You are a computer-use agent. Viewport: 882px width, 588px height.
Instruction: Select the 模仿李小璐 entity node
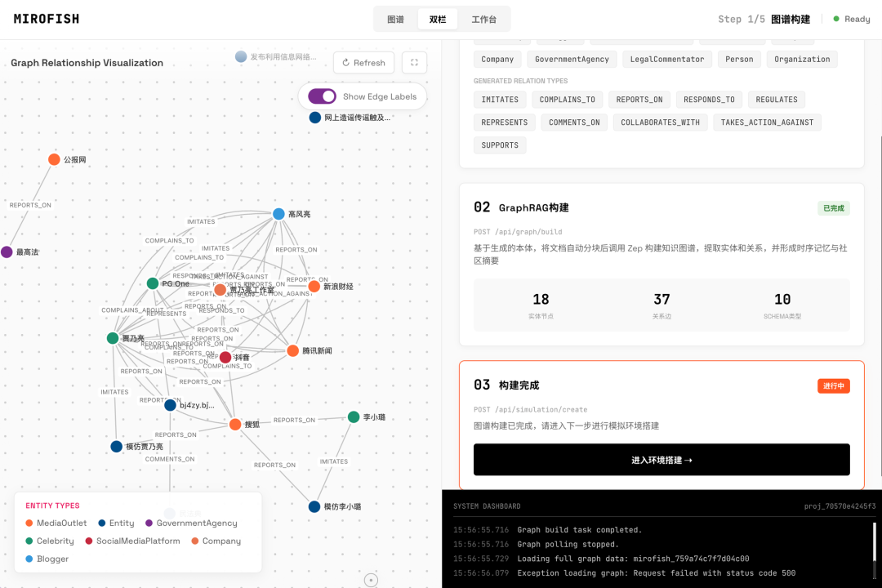pos(314,507)
